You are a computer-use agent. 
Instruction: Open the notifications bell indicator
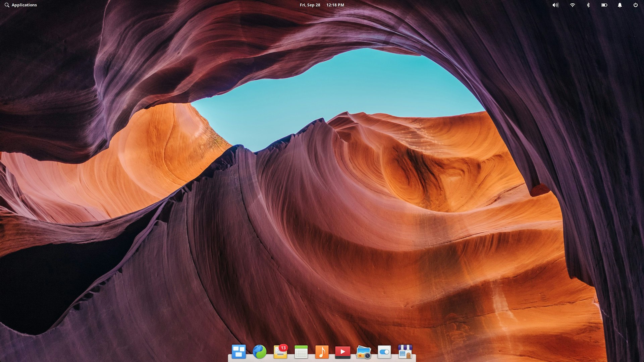pos(620,5)
